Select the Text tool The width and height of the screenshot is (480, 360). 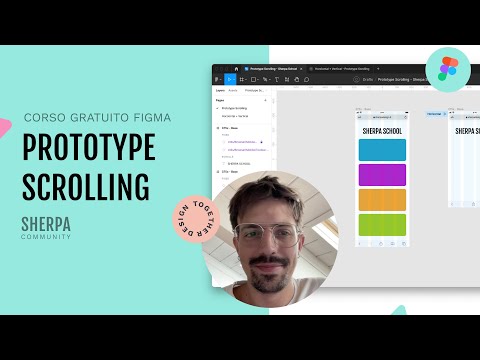pos(277,79)
